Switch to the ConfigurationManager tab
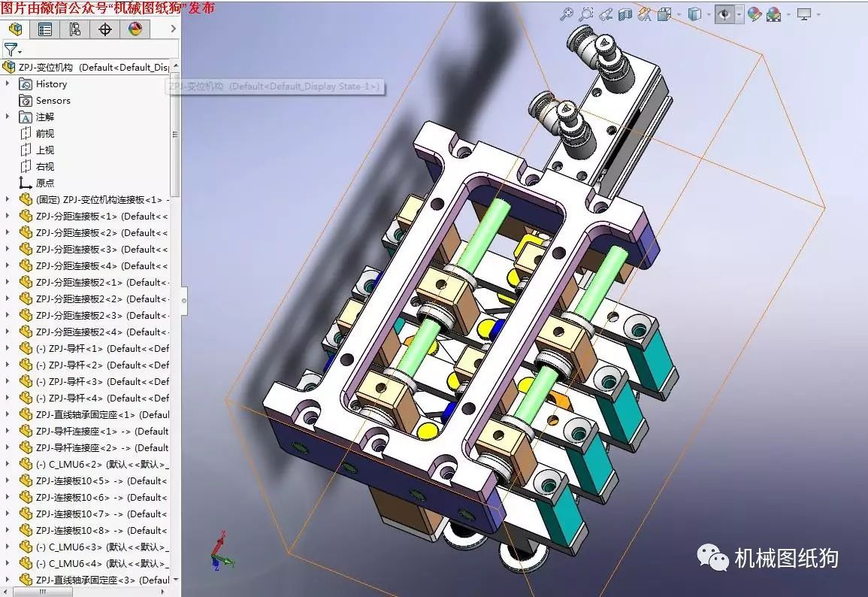 pyautogui.click(x=75, y=29)
